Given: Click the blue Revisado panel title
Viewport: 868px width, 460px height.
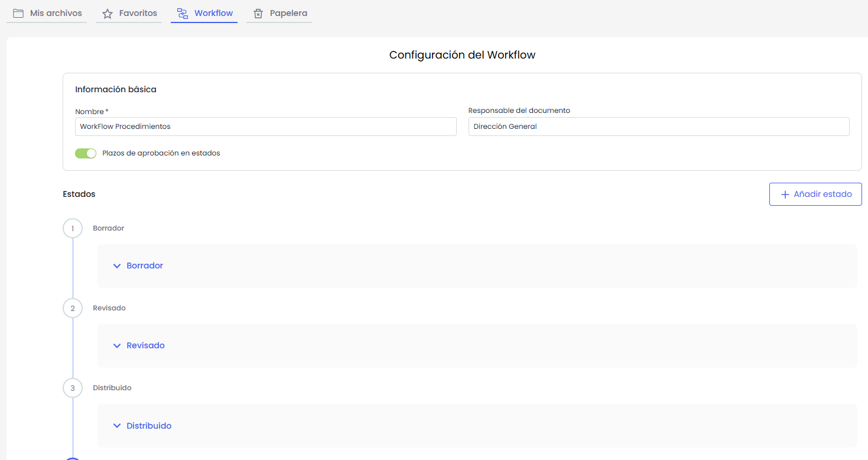Looking at the screenshot, I should (x=145, y=345).
